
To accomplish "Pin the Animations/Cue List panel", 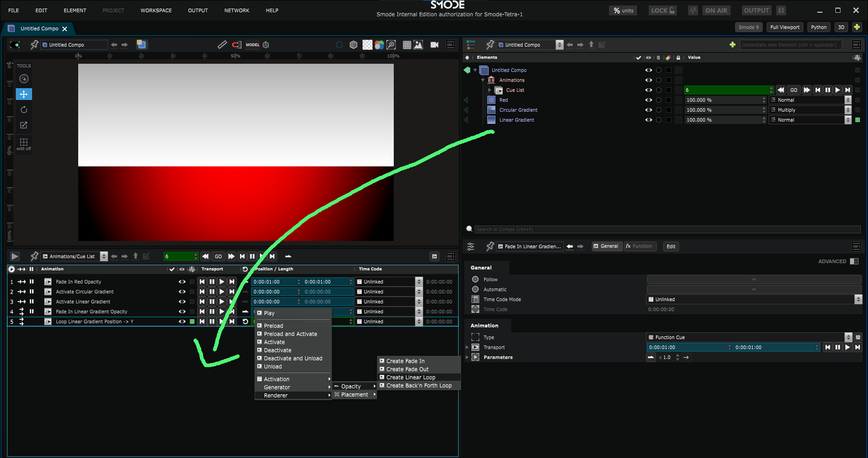I will pyautogui.click(x=34, y=256).
